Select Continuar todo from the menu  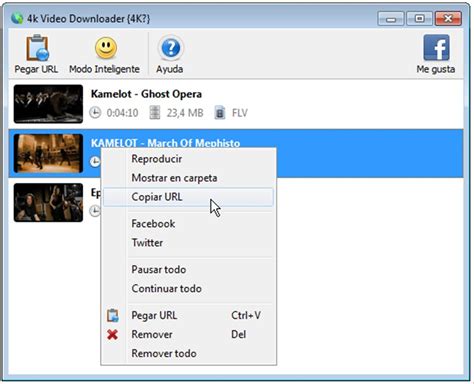point(188,288)
